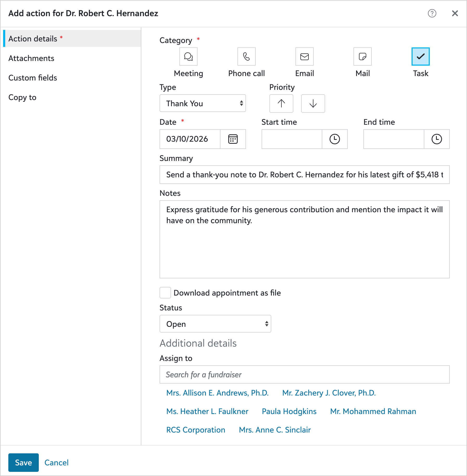Click the Save button
467x476 pixels.
click(23, 462)
